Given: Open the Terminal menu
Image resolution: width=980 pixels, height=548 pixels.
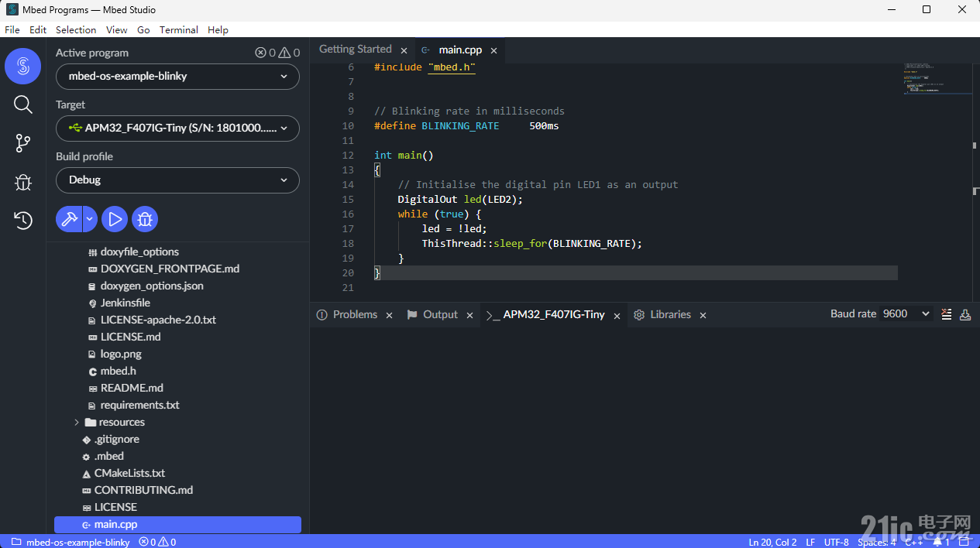Looking at the screenshot, I should coord(179,29).
